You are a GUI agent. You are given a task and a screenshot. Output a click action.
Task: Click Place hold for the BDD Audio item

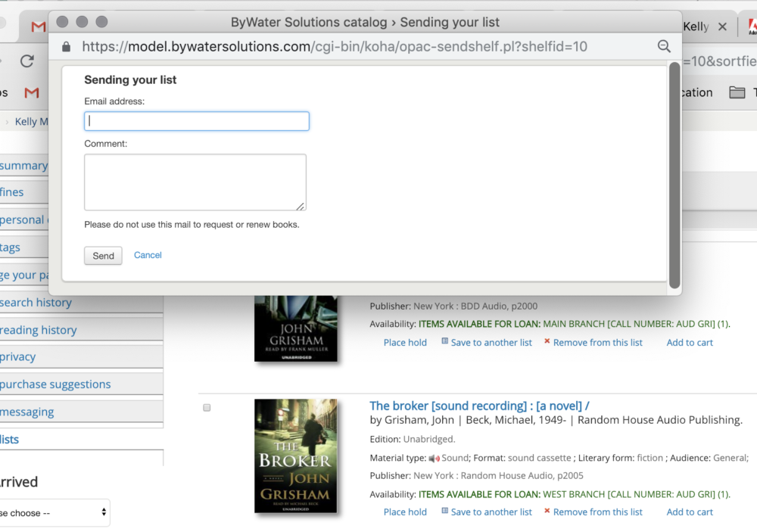point(405,342)
